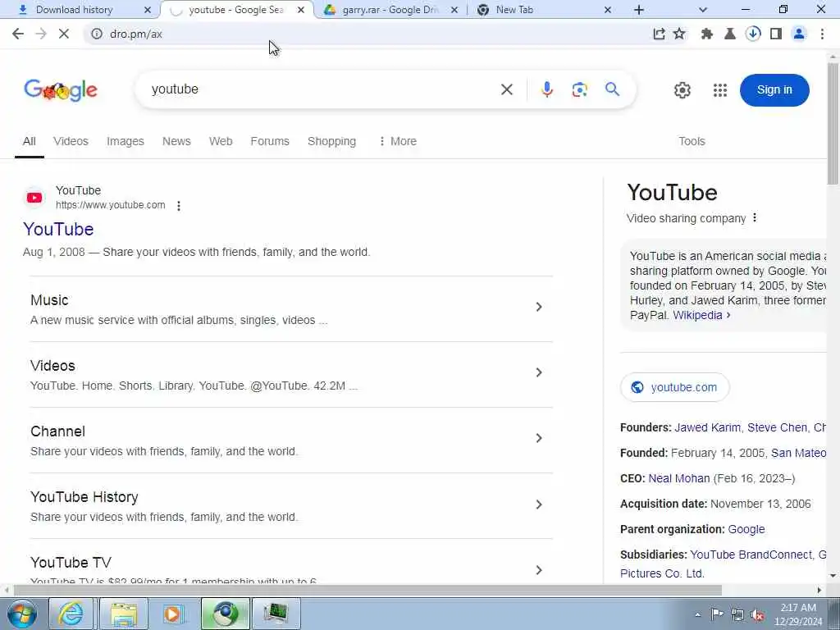Submit search with the magnifier icon
The height and width of the screenshot is (630, 840).
point(612,89)
